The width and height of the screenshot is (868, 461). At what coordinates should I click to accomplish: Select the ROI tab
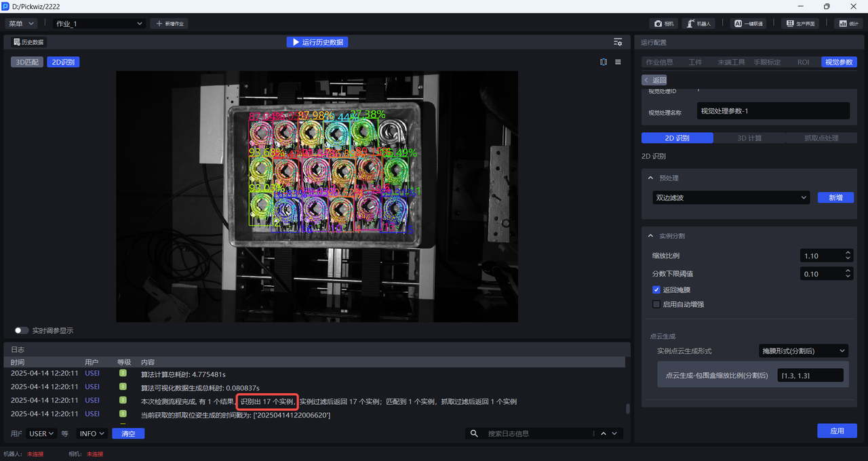(x=803, y=62)
